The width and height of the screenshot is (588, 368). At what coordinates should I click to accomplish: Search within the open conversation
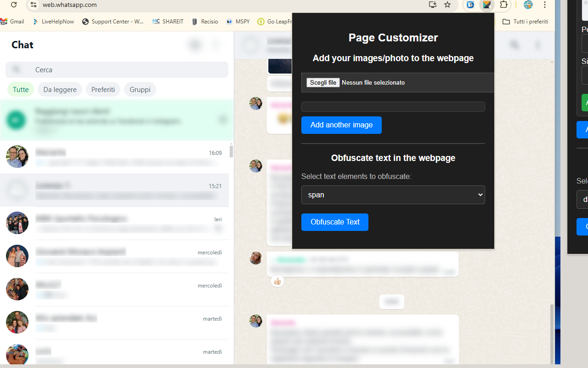(x=514, y=45)
